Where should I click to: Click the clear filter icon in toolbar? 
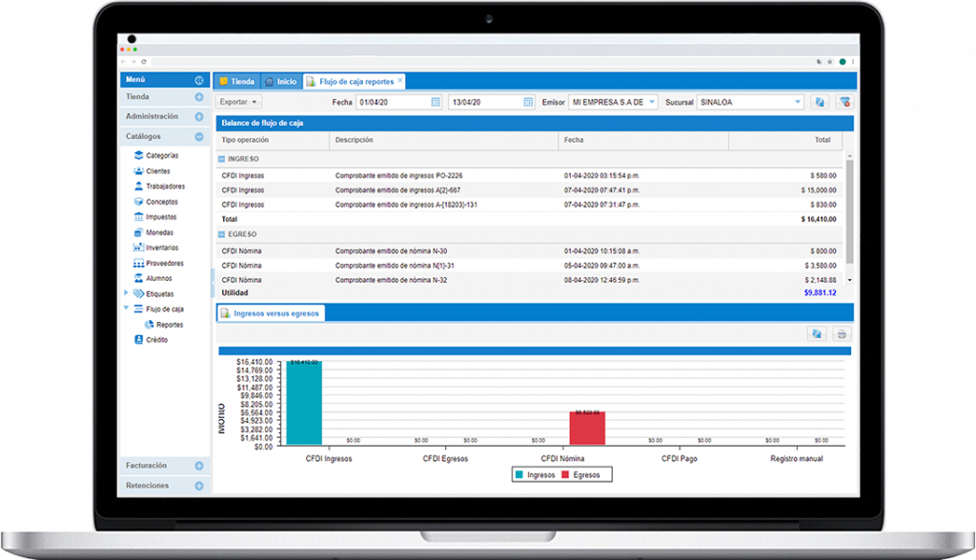[844, 102]
